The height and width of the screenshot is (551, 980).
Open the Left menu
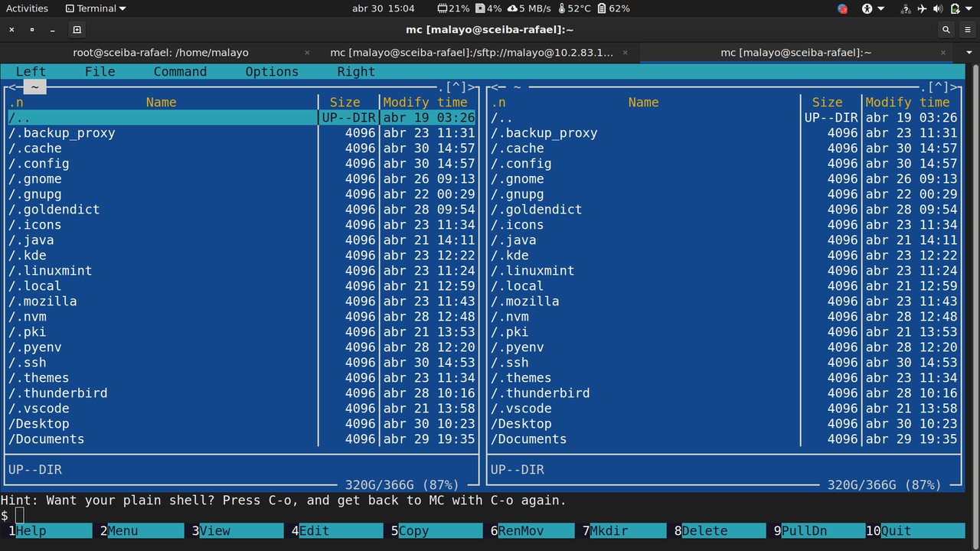click(x=31, y=72)
